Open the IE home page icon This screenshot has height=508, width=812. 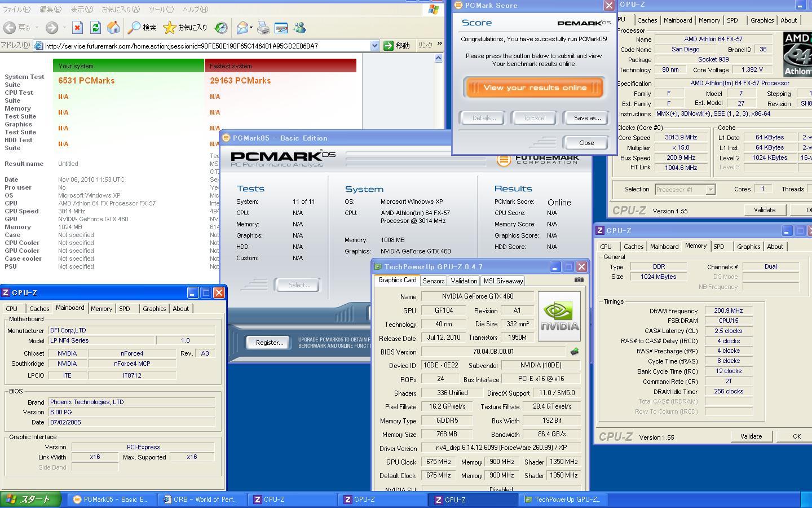click(x=113, y=28)
